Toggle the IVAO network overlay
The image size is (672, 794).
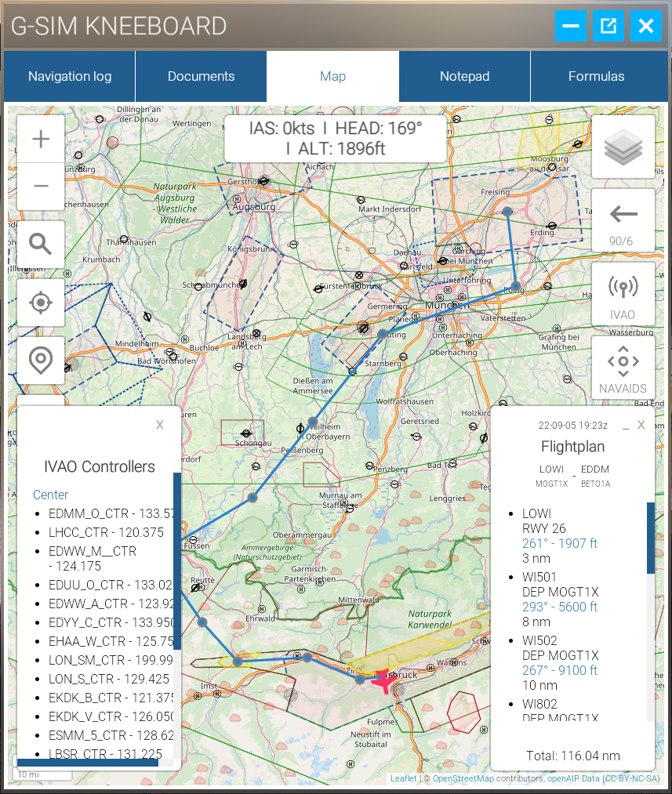[623, 294]
